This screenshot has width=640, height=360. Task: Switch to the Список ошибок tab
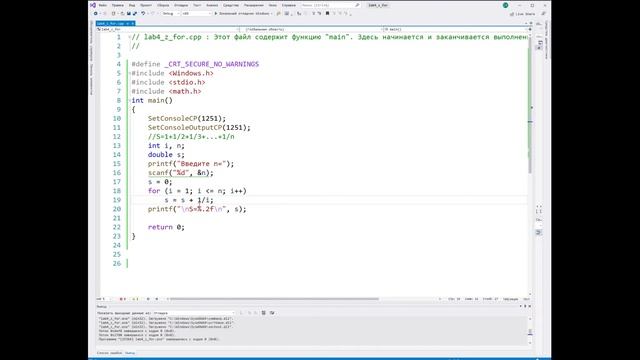[x=109, y=353]
